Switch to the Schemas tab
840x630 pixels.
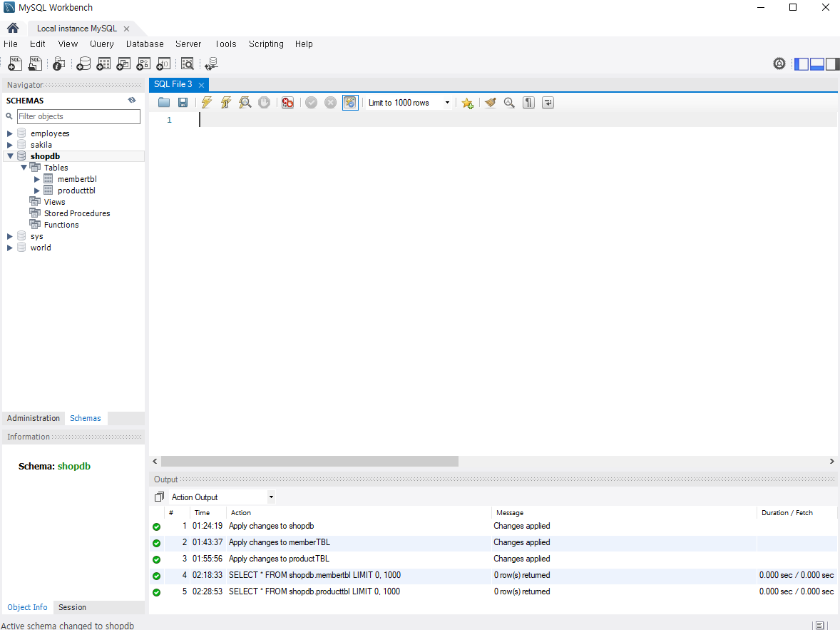(85, 418)
